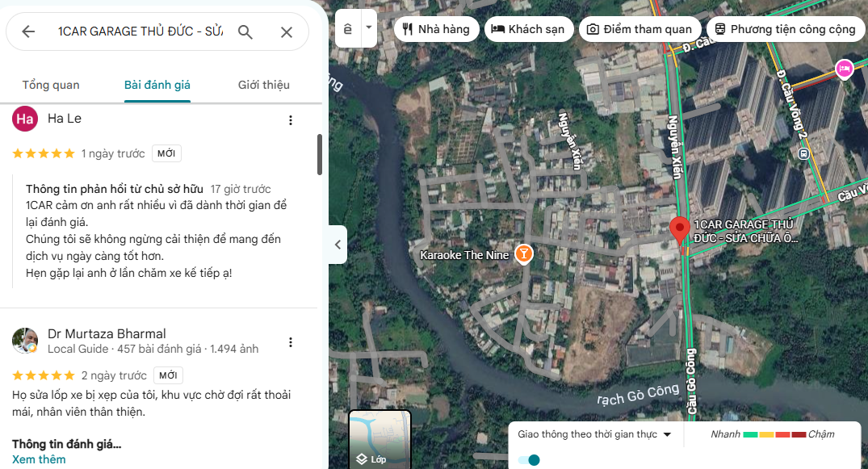Select the Điểm tham quan filter chip

[x=639, y=29]
